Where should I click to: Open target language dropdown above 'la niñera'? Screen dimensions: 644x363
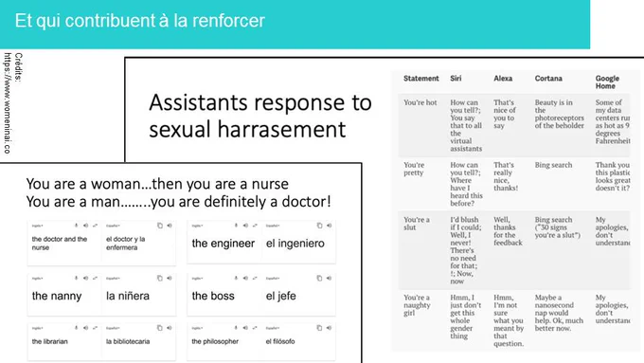[x=113, y=279]
